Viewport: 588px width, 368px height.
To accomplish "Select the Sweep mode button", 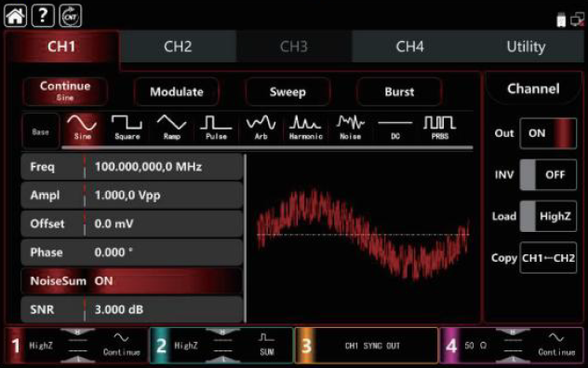I will coord(287,91).
